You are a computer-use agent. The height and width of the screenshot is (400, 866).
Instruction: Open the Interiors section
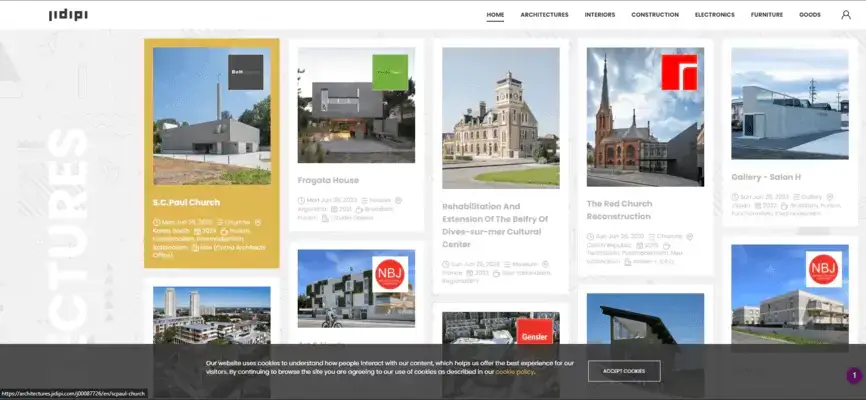[x=600, y=15]
